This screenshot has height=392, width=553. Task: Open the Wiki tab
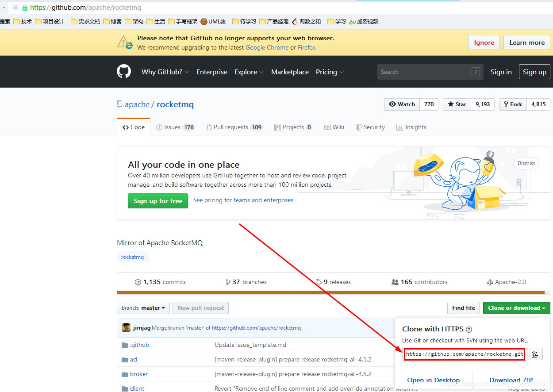[334, 127]
